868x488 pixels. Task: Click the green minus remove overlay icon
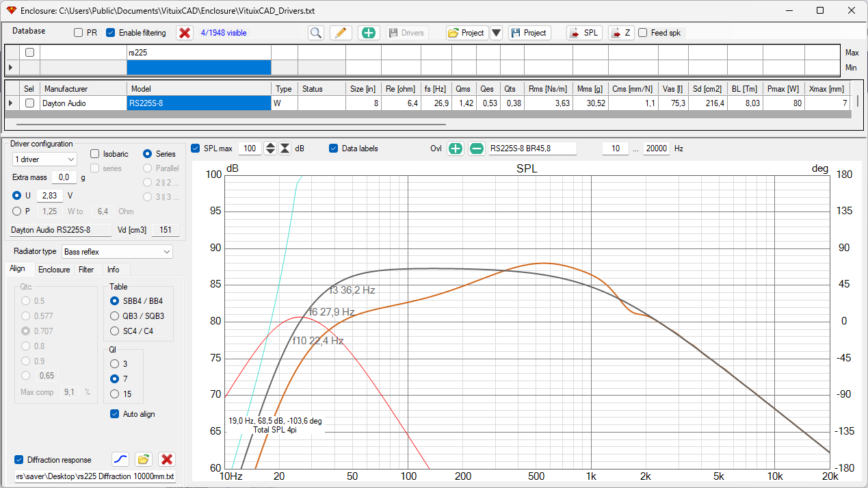click(x=477, y=149)
